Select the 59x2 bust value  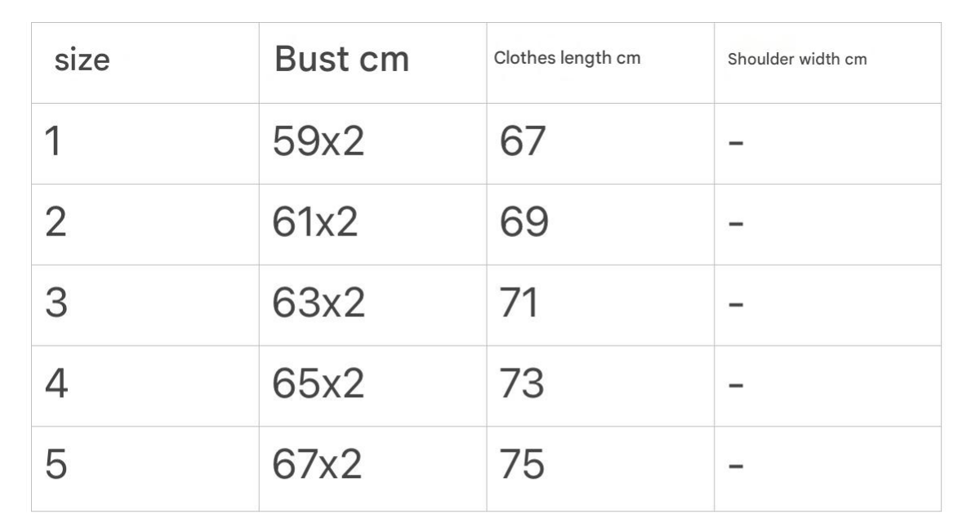[318, 143]
